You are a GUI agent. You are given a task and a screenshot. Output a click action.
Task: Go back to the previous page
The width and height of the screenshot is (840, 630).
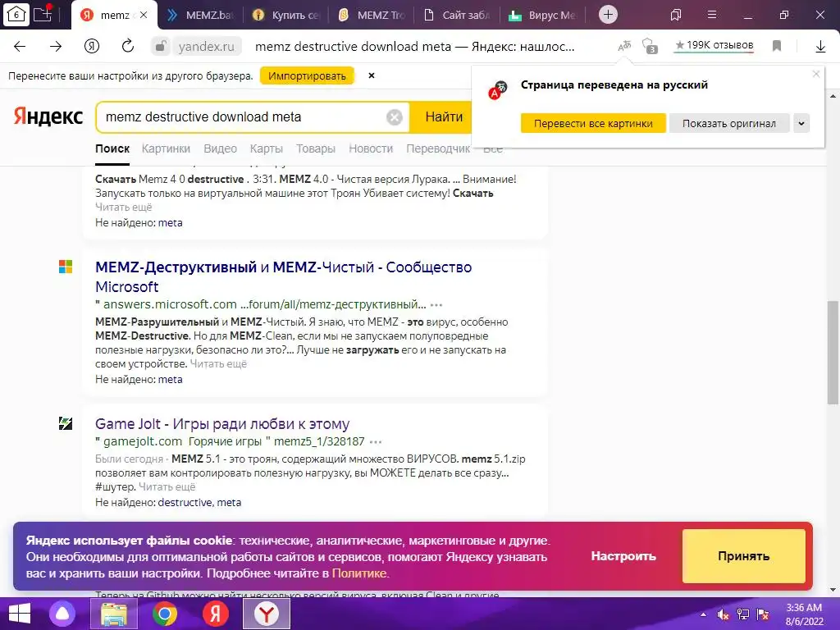(x=20, y=47)
